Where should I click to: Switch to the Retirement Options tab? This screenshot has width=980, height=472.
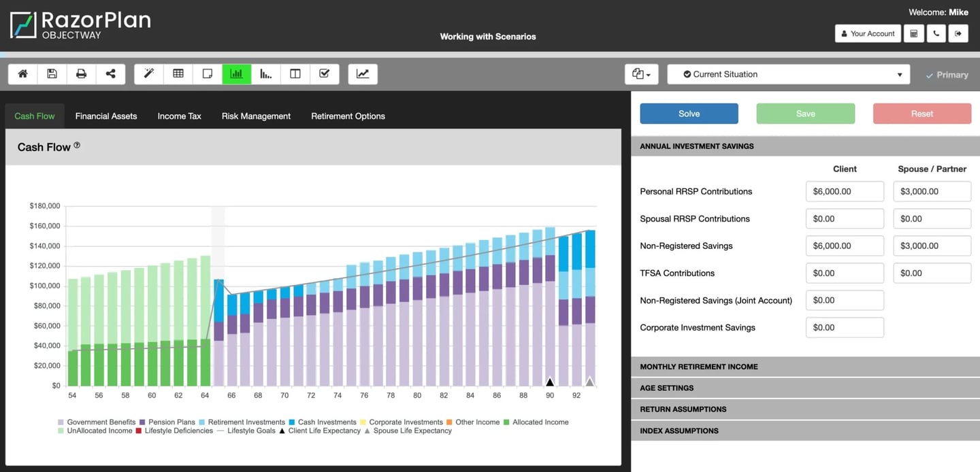[x=348, y=116]
